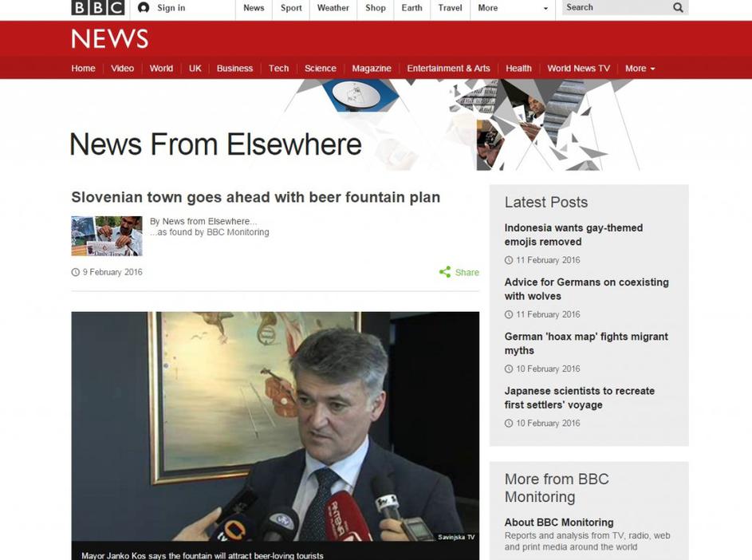This screenshot has height=560, width=752.
Task: Click the BBC logo blocks
Action: click(98, 7)
